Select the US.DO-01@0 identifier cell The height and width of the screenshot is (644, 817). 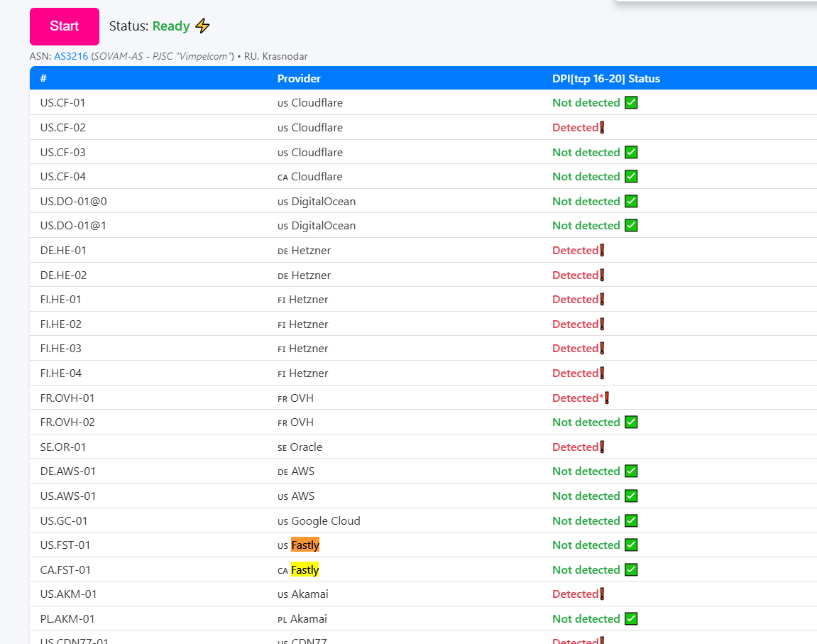(74, 201)
